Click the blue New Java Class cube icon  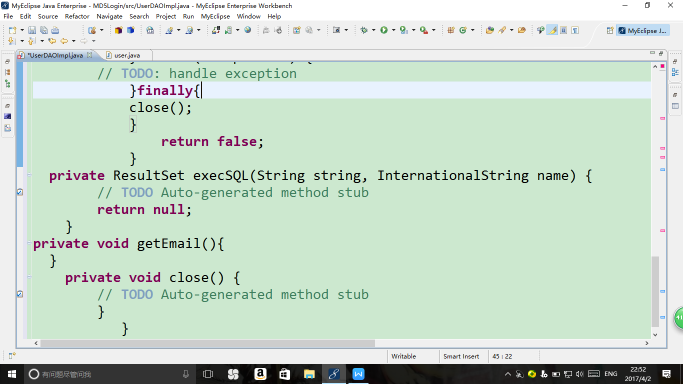point(131,30)
